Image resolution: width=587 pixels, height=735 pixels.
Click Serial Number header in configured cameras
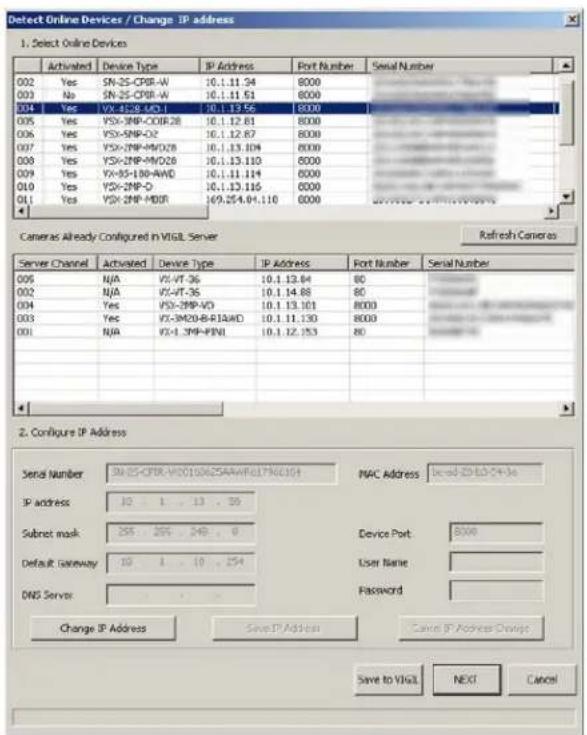pos(498,263)
